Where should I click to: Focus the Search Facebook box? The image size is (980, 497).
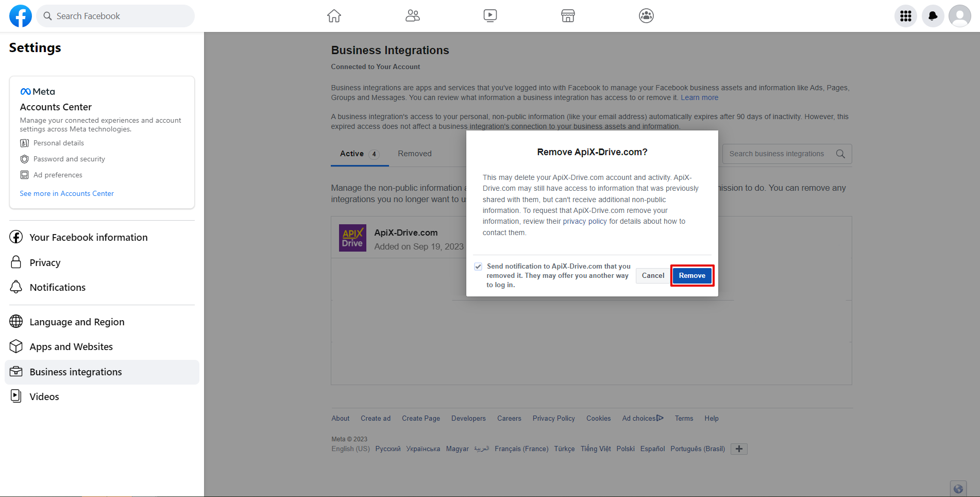(116, 16)
